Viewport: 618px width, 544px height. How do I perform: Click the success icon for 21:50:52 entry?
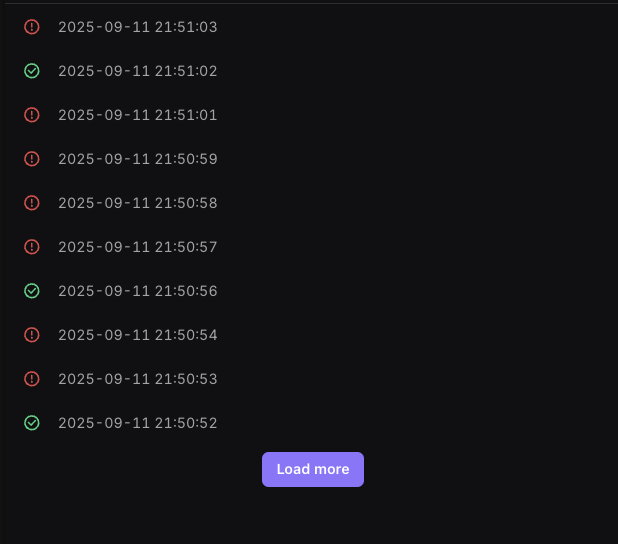point(32,423)
